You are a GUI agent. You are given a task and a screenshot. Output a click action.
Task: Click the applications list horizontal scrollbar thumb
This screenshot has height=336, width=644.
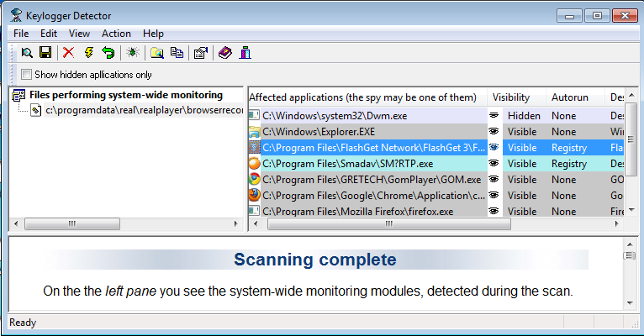pyautogui.click(x=389, y=223)
